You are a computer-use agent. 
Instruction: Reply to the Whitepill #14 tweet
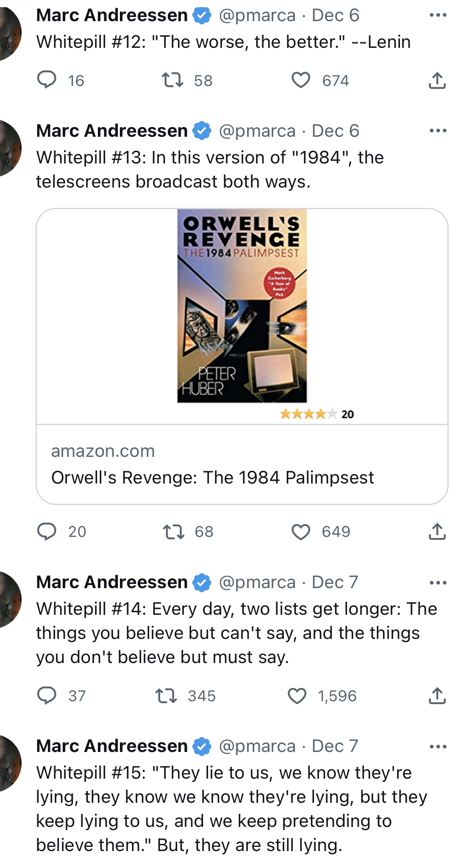[47, 695]
